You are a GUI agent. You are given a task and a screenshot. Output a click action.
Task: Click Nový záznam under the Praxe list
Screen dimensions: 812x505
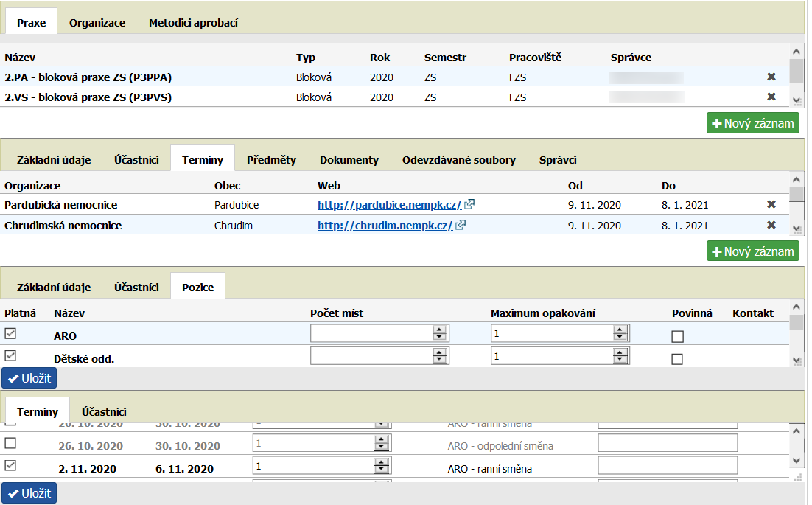point(753,123)
